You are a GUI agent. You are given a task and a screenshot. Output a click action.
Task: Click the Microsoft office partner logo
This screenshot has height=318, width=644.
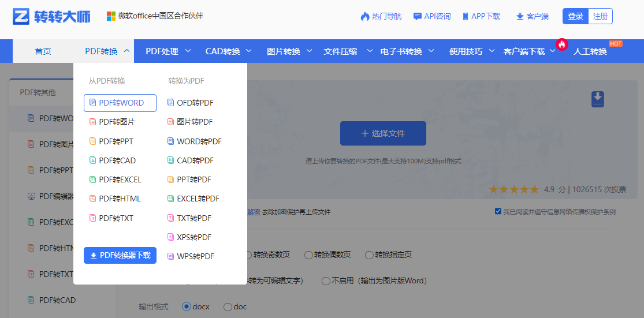111,16
